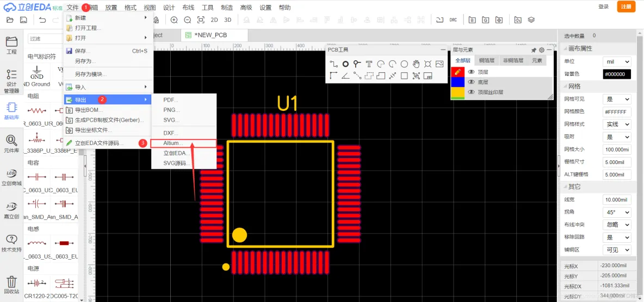Select the Protractor angle tool in PCB工具
644x302 pixels.
point(346,75)
